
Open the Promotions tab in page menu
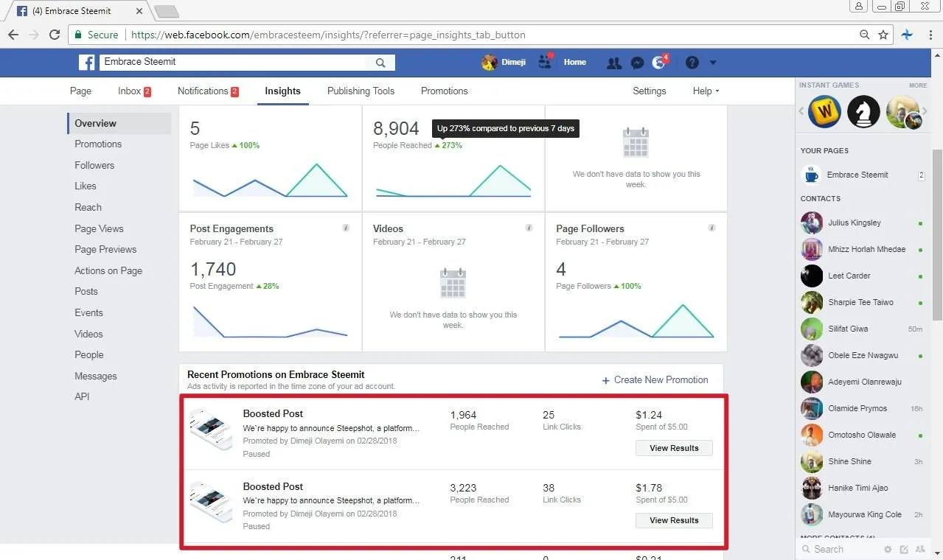coord(444,91)
